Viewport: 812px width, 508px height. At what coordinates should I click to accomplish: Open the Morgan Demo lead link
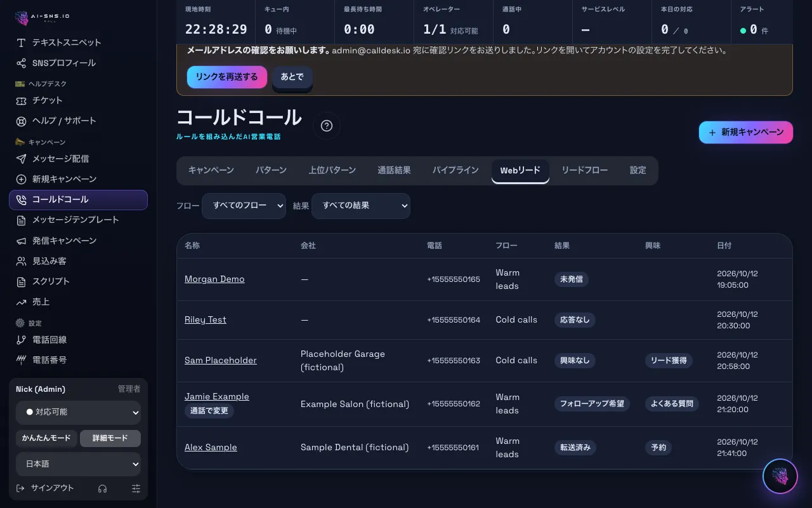point(214,279)
